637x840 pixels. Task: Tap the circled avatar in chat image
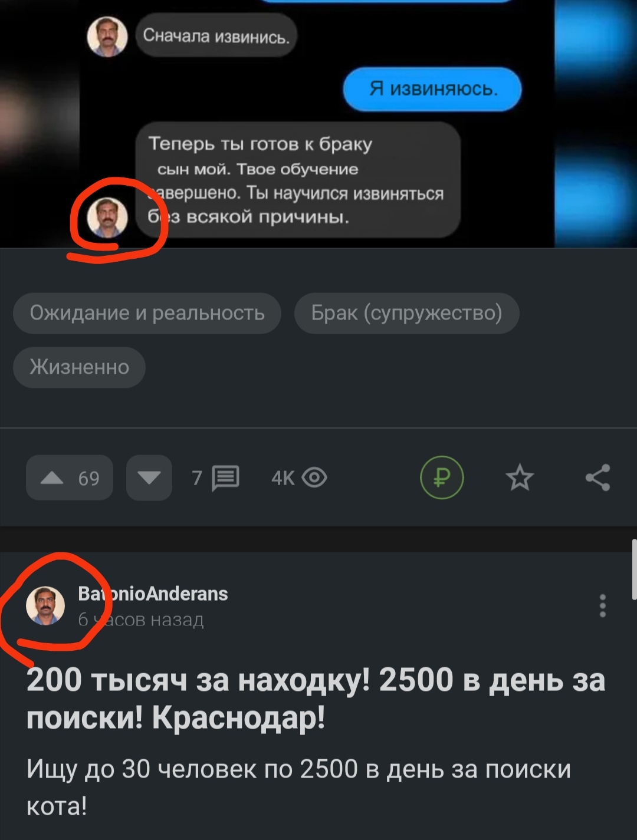(x=107, y=217)
